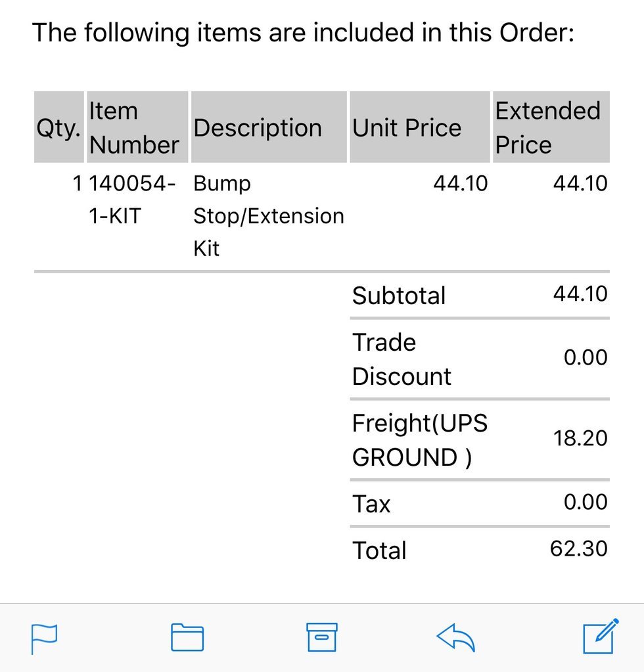The image size is (644, 672).
Task: Archive this order email
Action: tap(322, 637)
